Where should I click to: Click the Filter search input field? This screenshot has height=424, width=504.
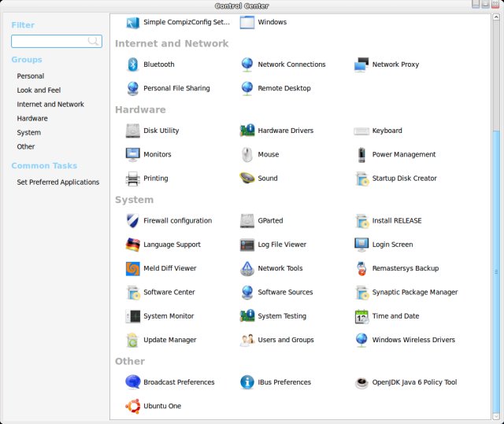pos(50,41)
